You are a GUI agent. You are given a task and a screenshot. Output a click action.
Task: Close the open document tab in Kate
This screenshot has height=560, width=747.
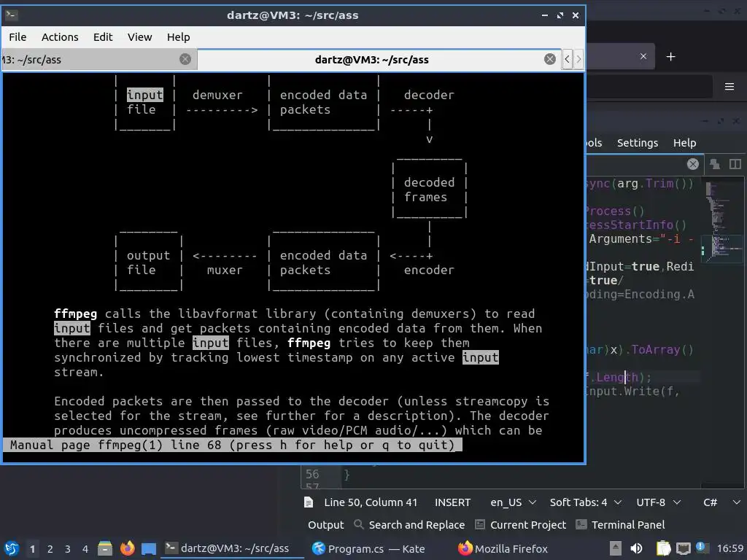pyautogui.click(x=693, y=164)
